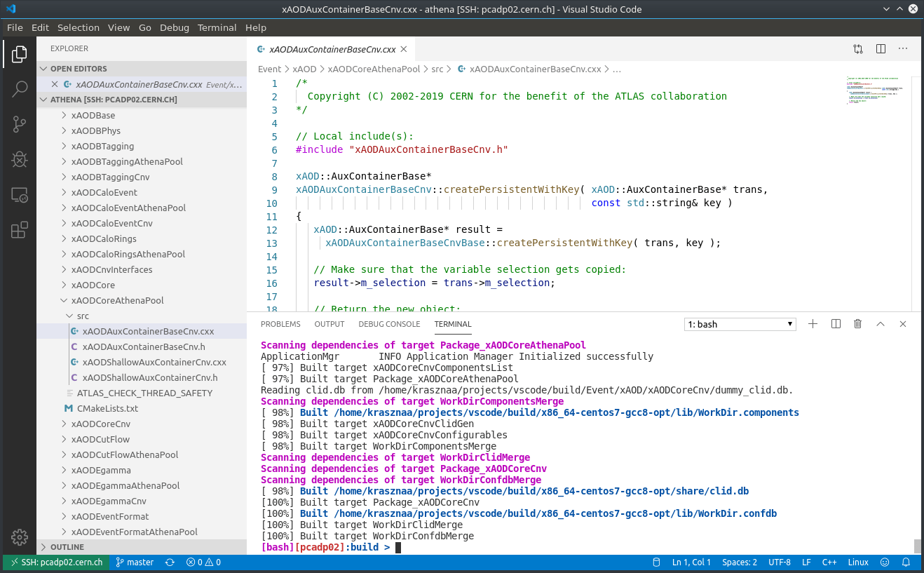The height and width of the screenshot is (573, 924).
Task: Open the Terminal menu
Action: coord(217,27)
